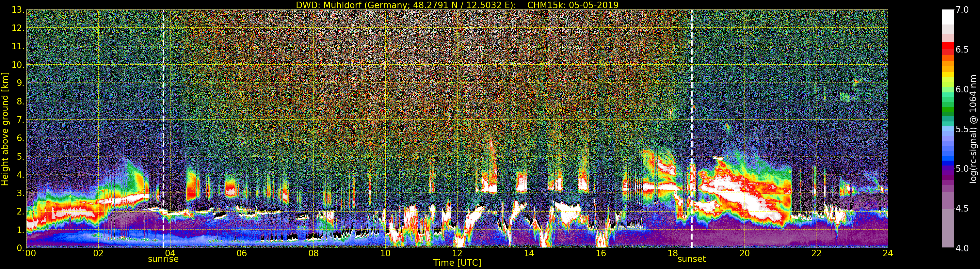Screen dimensions: 980x269
Task: Select the sunrise label below the axis
Action: tap(163, 259)
